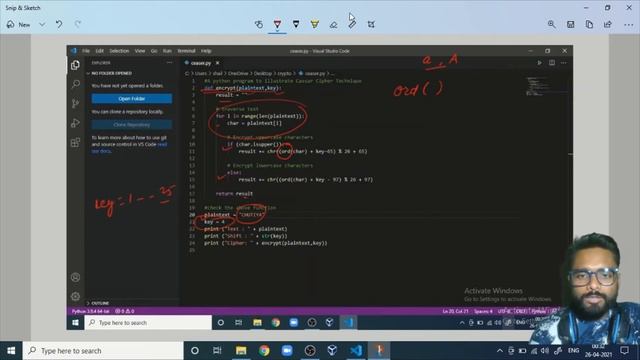Open OBS Studio from the taskbar

coord(310,351)
